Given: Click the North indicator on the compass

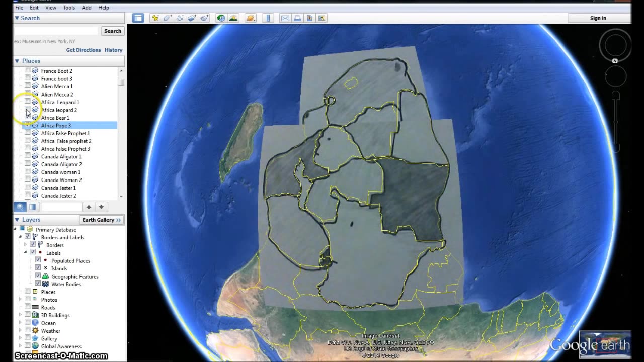Looking at the screenshot, I should point(615,61).
